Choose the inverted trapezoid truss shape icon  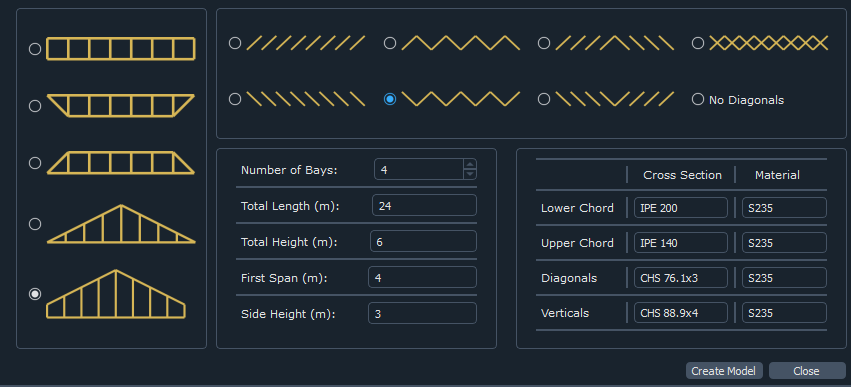120,105
